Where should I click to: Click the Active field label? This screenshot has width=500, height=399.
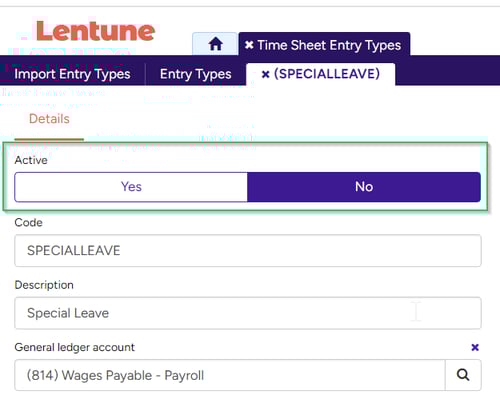[x=31, y=160]
